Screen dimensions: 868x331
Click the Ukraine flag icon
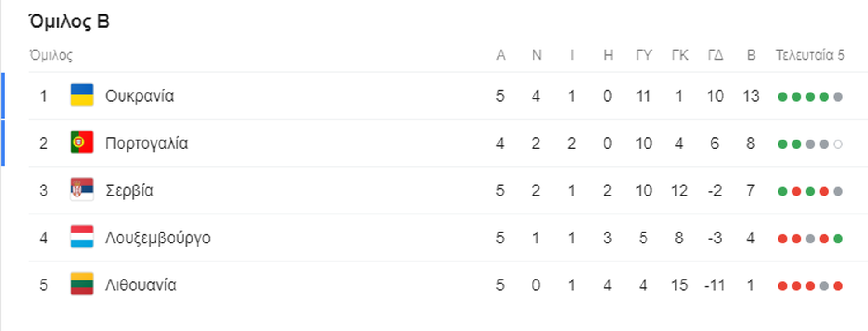coord(82,95)
